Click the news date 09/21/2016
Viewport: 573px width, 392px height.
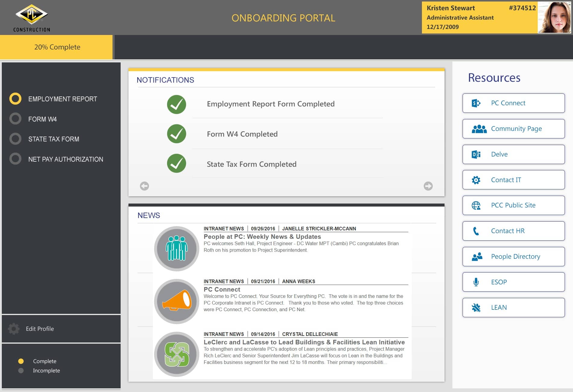point(263,281)
